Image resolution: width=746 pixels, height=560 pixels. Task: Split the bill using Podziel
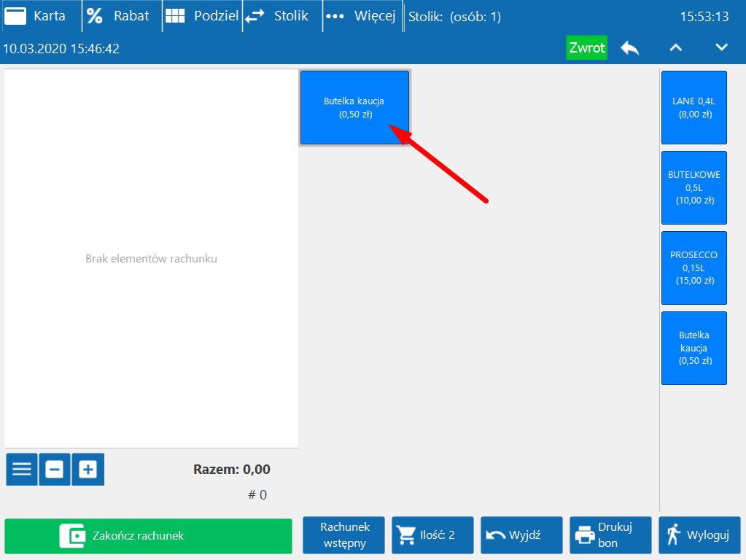[201, 16]
